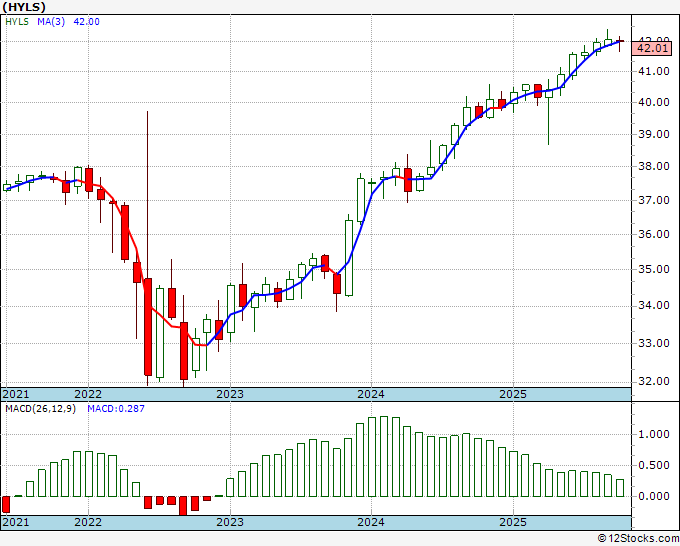The height and width of the screenshot is (546, 680).
Task: Click 2025 on the MACD panel timeline
Action: click(513, 522)
